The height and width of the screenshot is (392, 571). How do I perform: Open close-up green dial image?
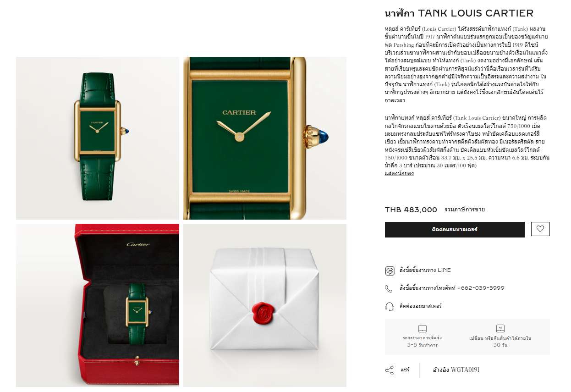pos(265,138)
